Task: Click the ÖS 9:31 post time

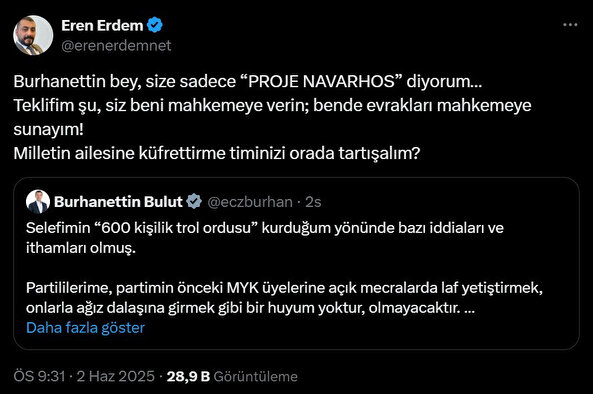Action: pos(39,376)
